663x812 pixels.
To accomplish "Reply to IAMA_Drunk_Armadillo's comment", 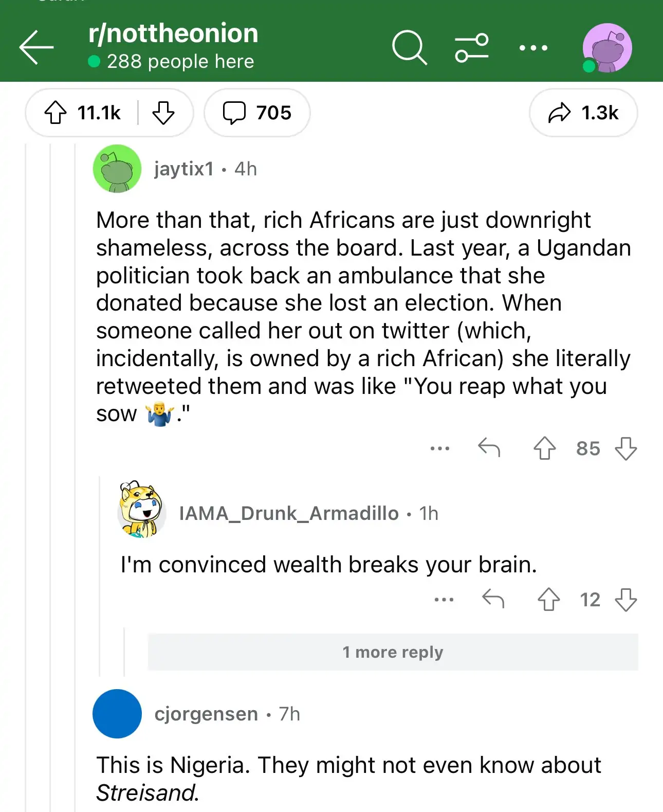I will pos(493,599).
